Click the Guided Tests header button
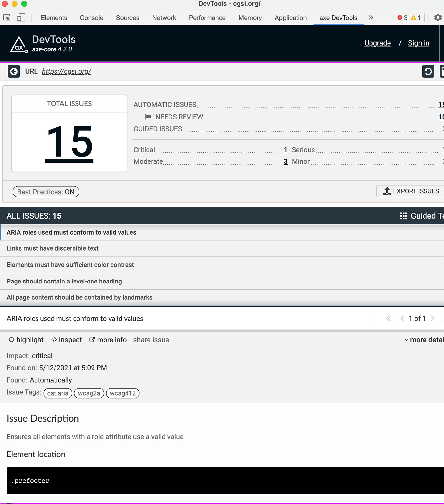This screenshot has height=504, width=444. coord(419,216)
